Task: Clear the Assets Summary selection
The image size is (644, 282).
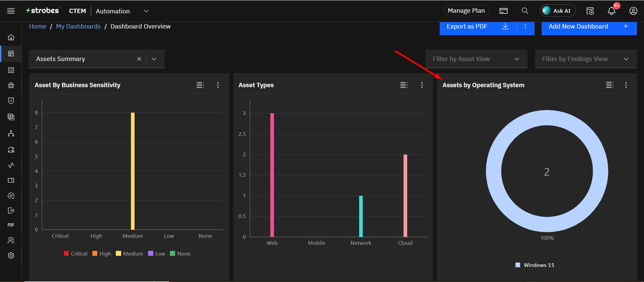Action: [x=139, y=59]
